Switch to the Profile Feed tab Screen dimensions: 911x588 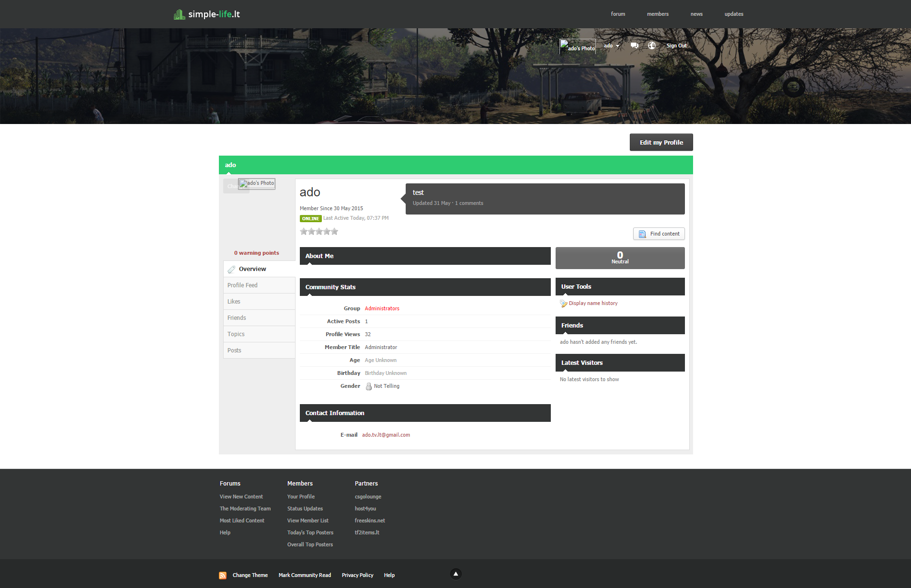point(242,285)
